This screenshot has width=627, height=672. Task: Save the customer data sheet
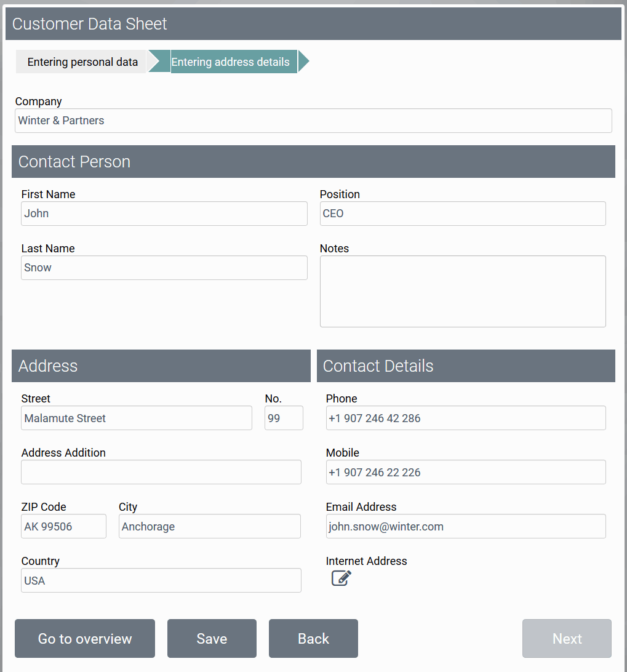[212, 639]
